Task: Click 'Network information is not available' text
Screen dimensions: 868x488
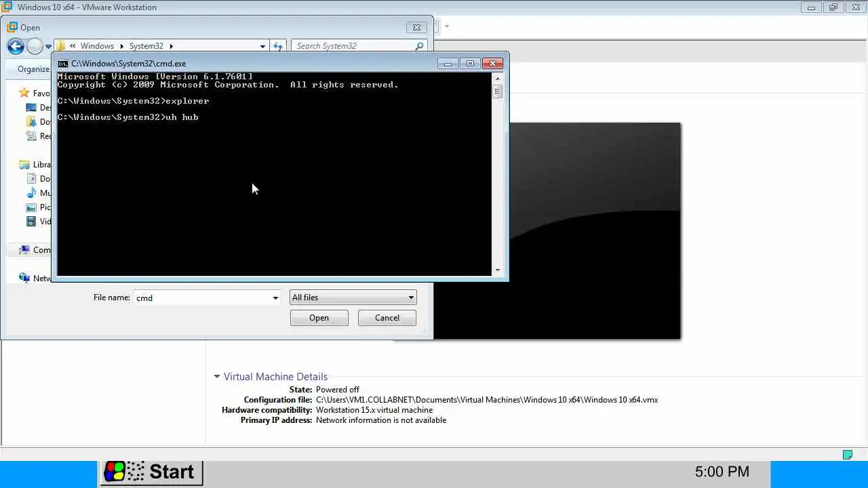Action: (x=381, y=420)
